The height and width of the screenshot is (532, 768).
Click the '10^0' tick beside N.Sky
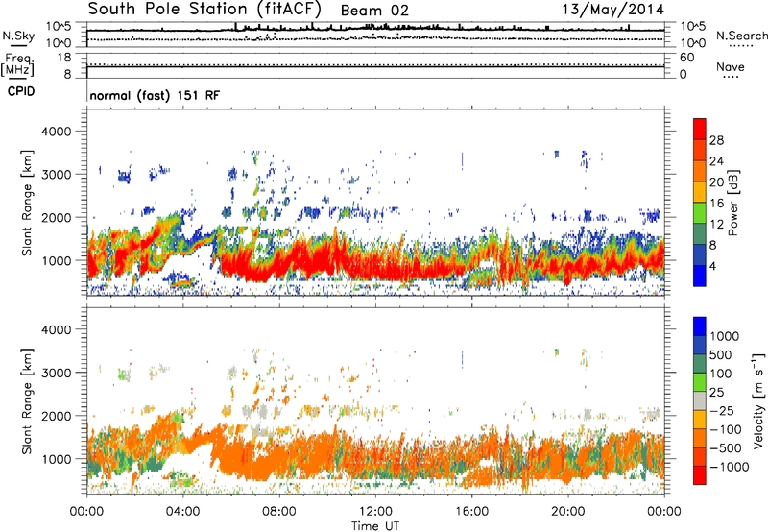click(x=59, y=43)
